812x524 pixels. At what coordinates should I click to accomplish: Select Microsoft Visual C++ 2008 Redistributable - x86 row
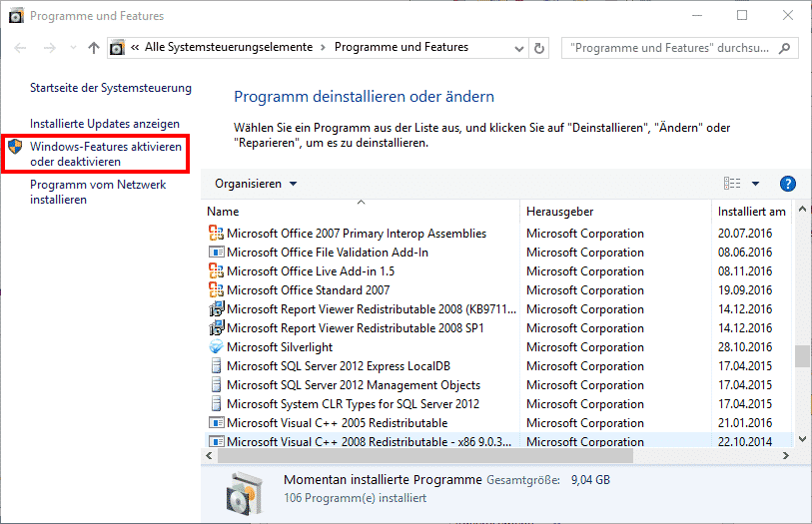(x=499, y=440)
